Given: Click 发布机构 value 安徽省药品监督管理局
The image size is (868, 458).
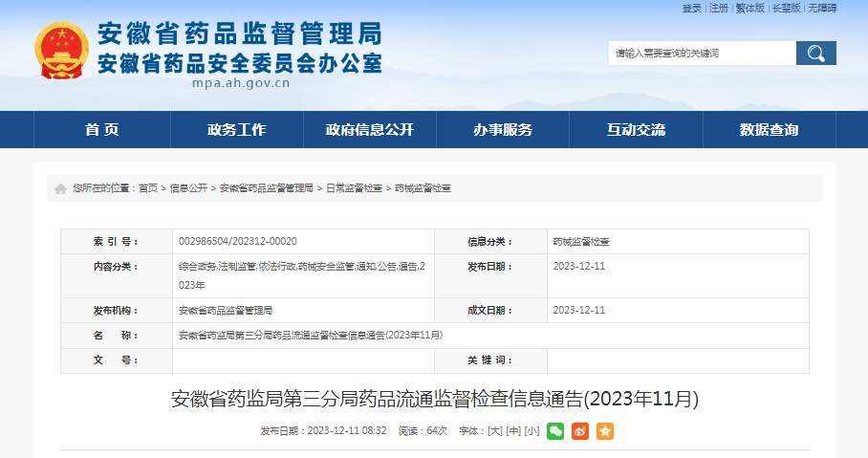Looking at the screenshot, I should coord(226,310).
